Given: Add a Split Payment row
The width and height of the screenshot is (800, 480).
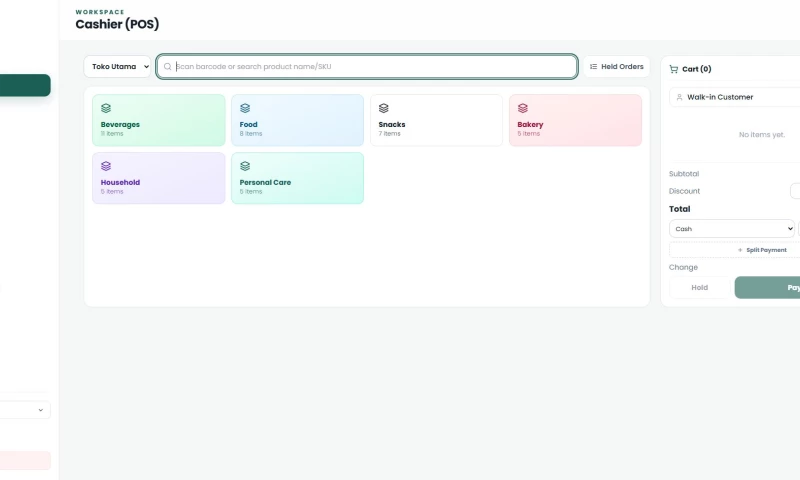Looking at the screenshot, I should [762, 250].
